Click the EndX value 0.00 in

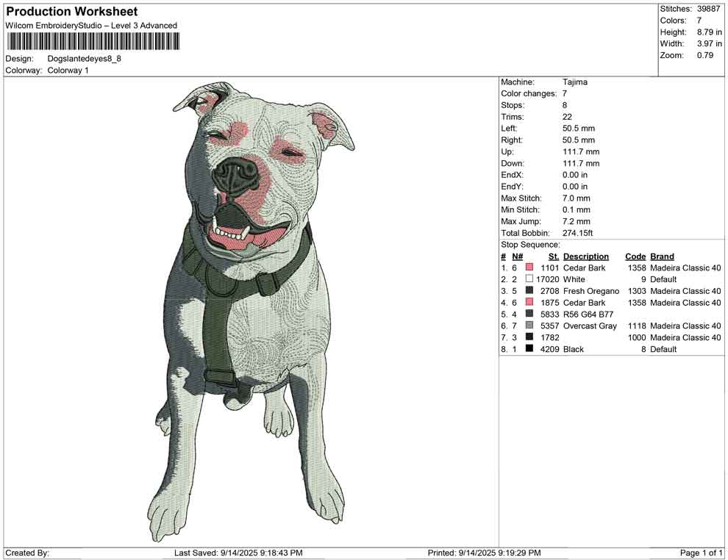coord(575,175)
